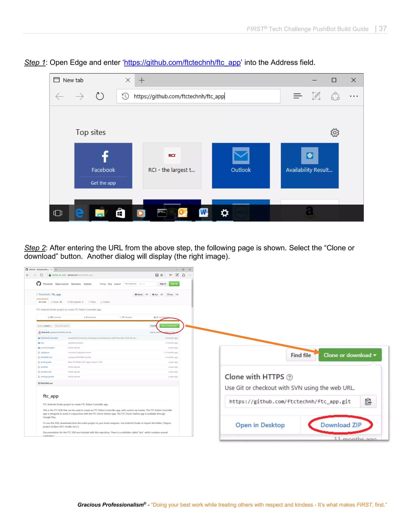Open a new tab with plus button beside New tab
Viewport: 411px width, 532px height.
(142, 80)
